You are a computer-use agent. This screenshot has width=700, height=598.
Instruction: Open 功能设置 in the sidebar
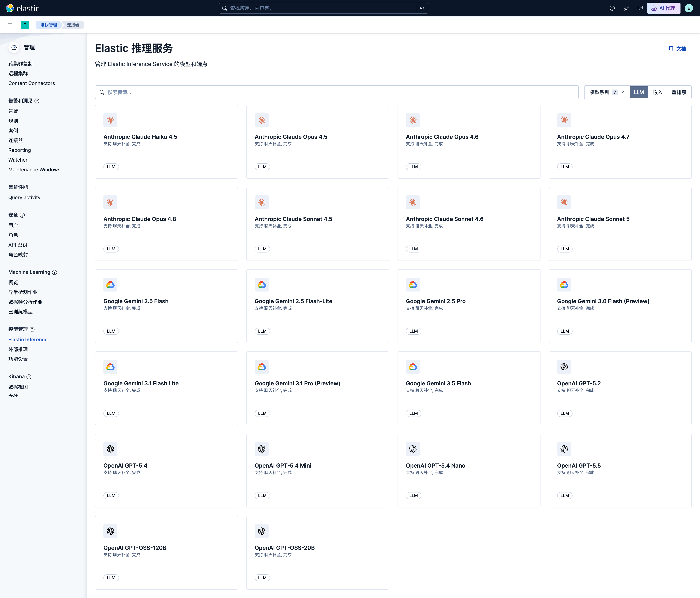(x=18, y=359)
